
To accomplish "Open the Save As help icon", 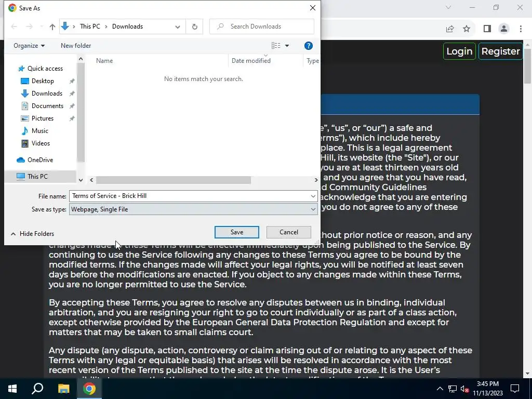I will [309, 46].
